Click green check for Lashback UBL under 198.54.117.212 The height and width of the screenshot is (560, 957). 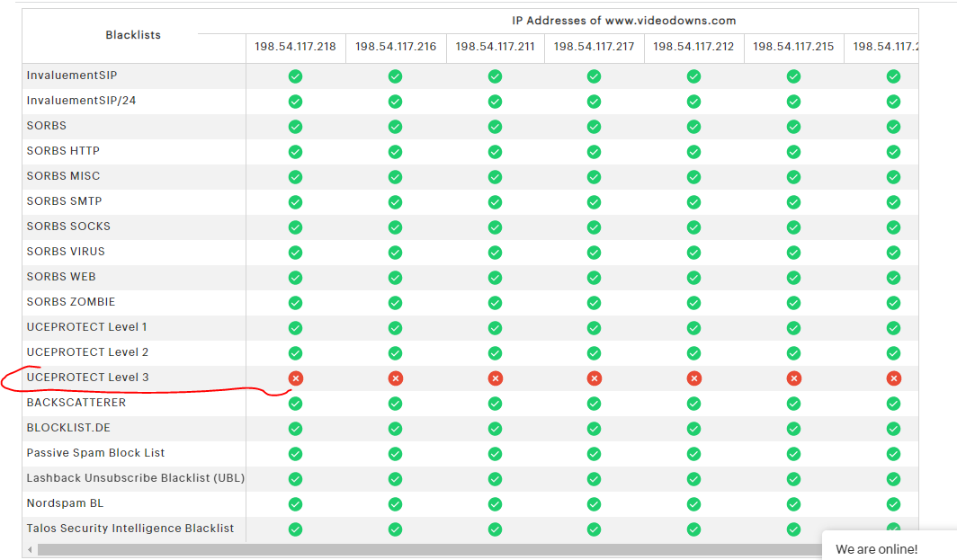tap(694, 479)
